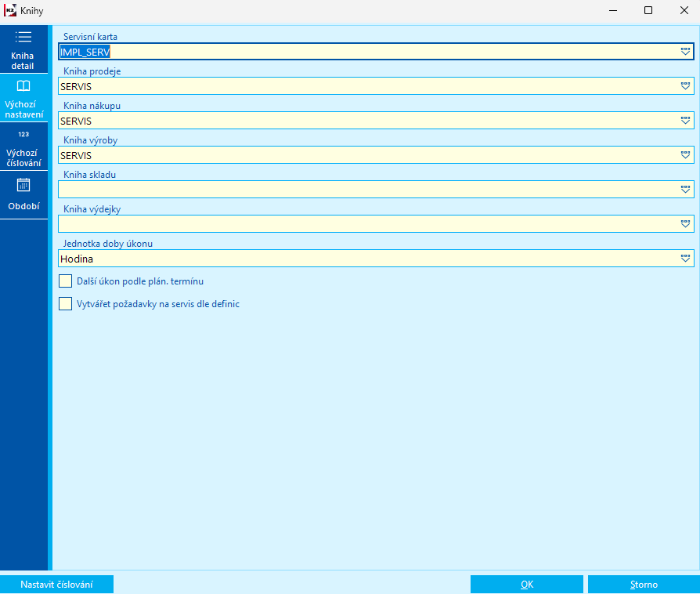Open the Kniha výroby dropdown arrow

point(685,154)
